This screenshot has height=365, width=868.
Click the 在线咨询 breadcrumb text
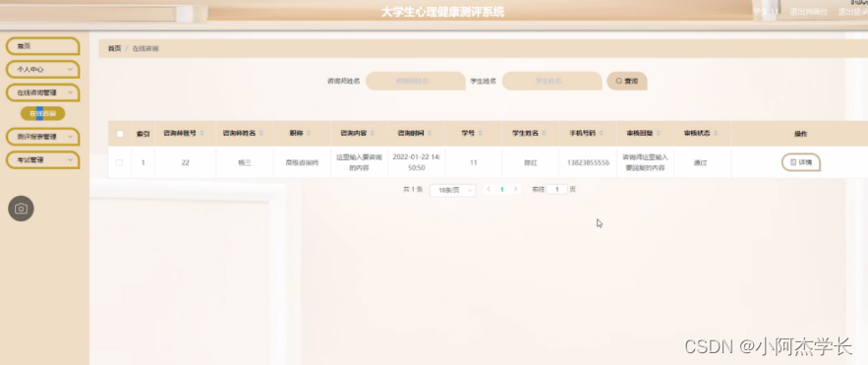(x=146, y=49)
